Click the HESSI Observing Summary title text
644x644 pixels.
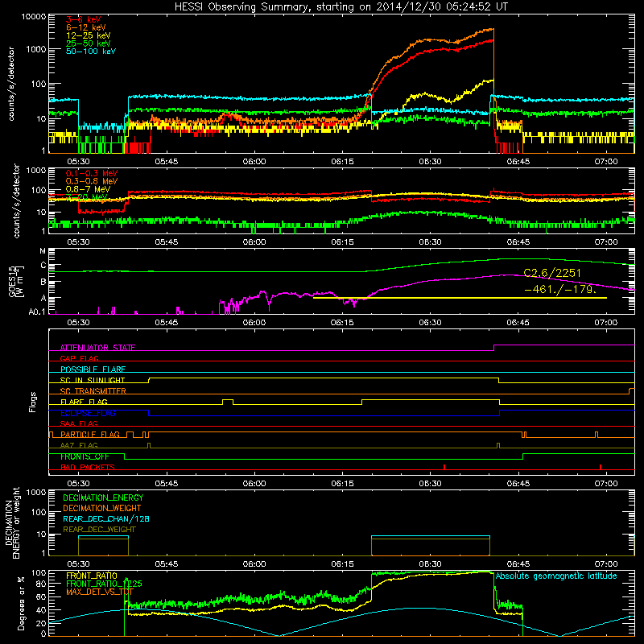coord(341,6)
